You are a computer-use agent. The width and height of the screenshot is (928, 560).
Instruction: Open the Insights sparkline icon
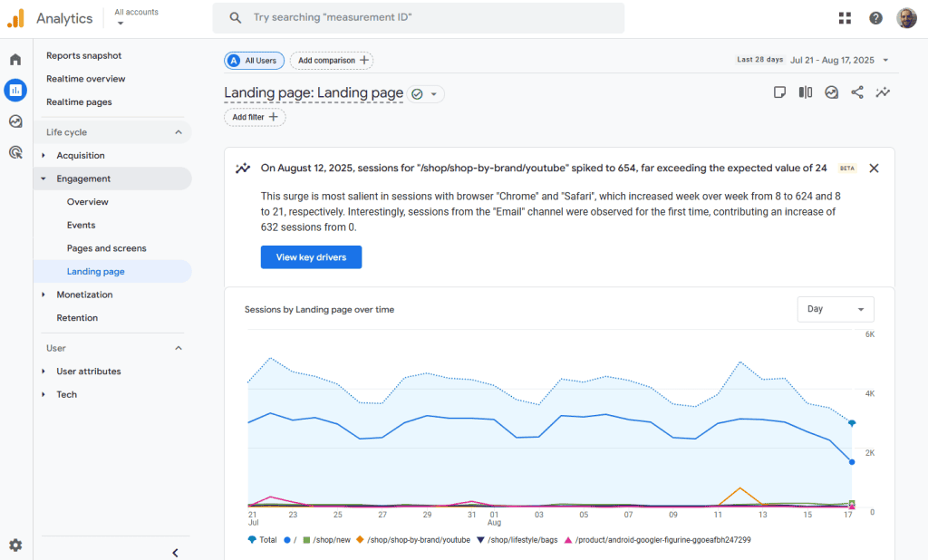point(883,92)
